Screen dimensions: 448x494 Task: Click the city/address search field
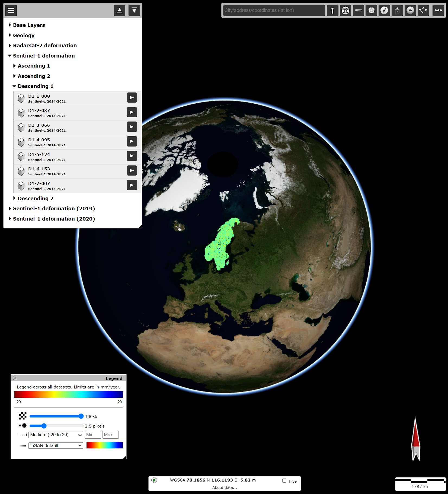pyautogui.click(x=274, y=11)
